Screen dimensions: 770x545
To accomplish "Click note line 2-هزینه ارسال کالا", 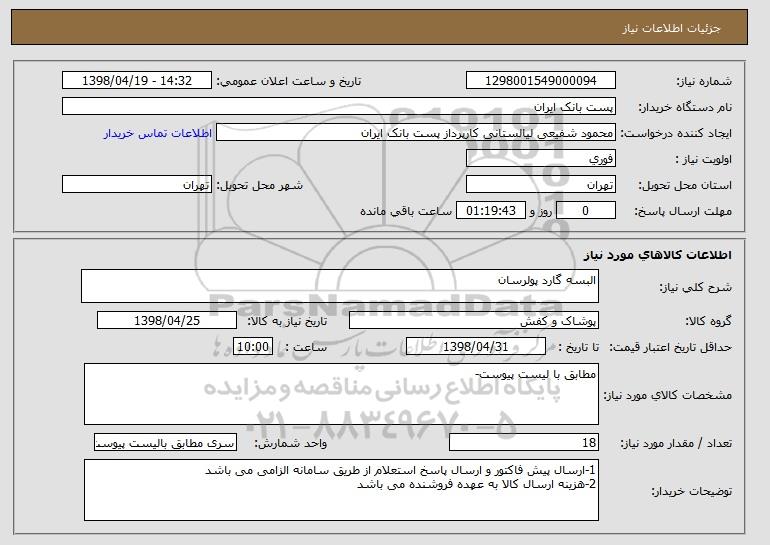I will coord(476,484).
